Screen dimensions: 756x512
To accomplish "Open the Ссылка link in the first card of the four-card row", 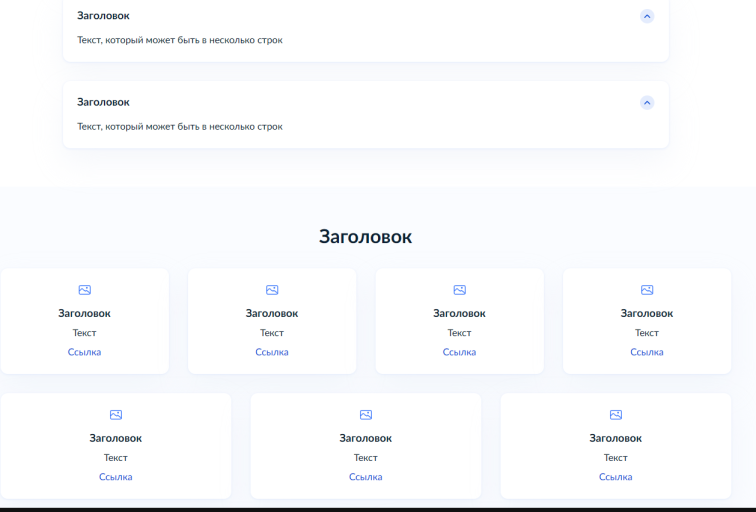I will click(x=84, y=352).
